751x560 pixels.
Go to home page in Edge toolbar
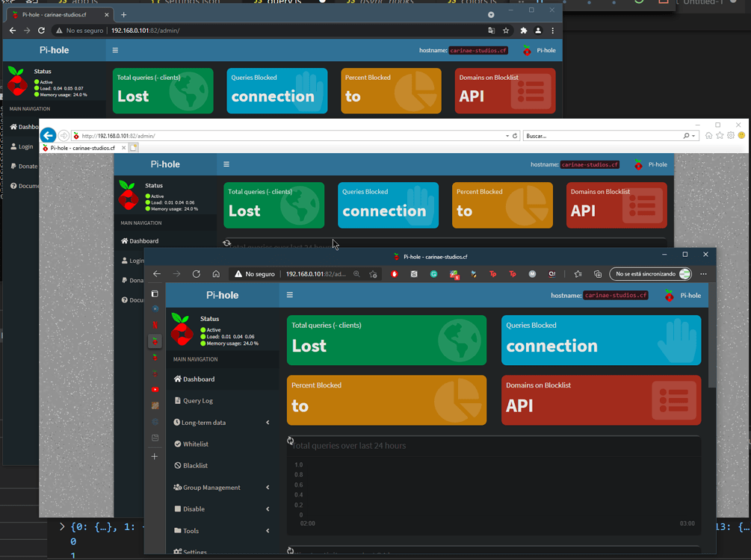(x=216, y=274)
